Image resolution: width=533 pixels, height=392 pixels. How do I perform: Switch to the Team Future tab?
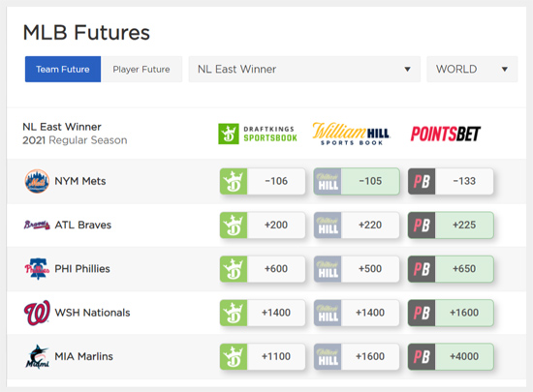pyautogui.click(x=63, y=70)
